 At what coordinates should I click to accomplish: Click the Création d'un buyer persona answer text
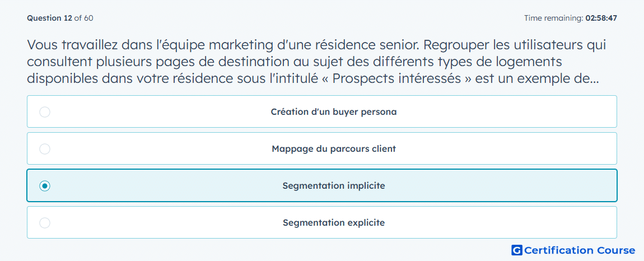[x=334, y=112]
